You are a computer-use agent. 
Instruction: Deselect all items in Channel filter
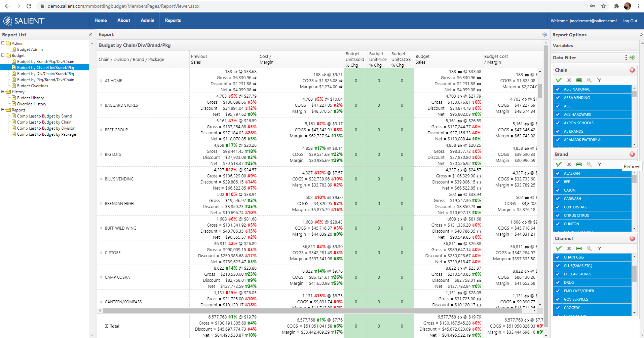(569, 248)
